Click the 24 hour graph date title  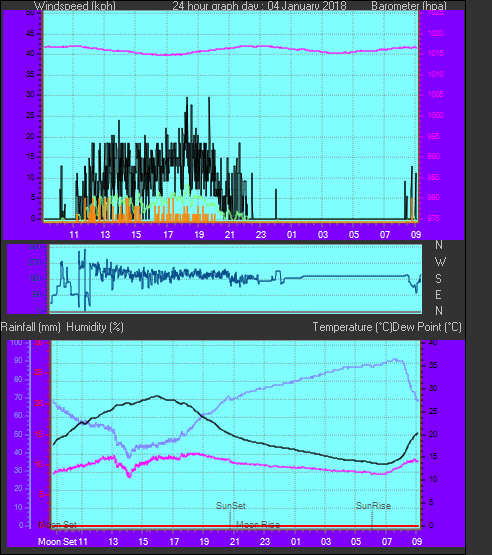coord(259,6)
